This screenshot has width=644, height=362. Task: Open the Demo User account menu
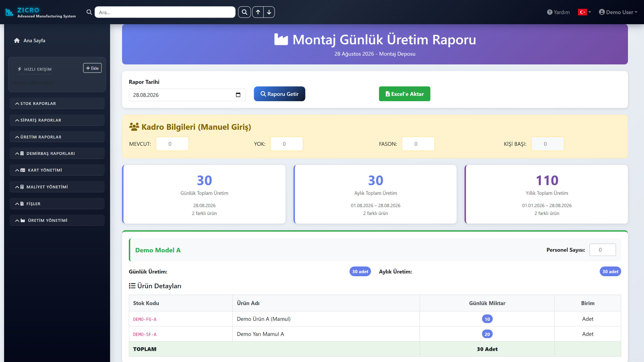tap(618, 12)
